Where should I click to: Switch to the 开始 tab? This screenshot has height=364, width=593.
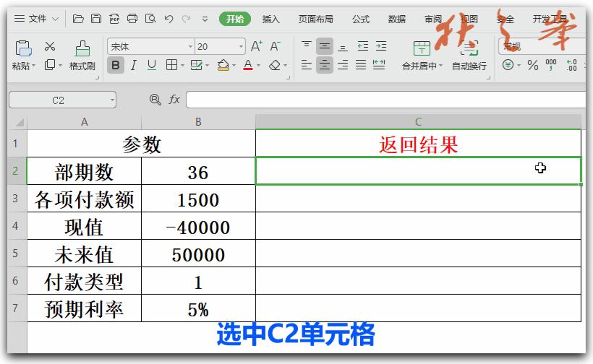(235, 19)
